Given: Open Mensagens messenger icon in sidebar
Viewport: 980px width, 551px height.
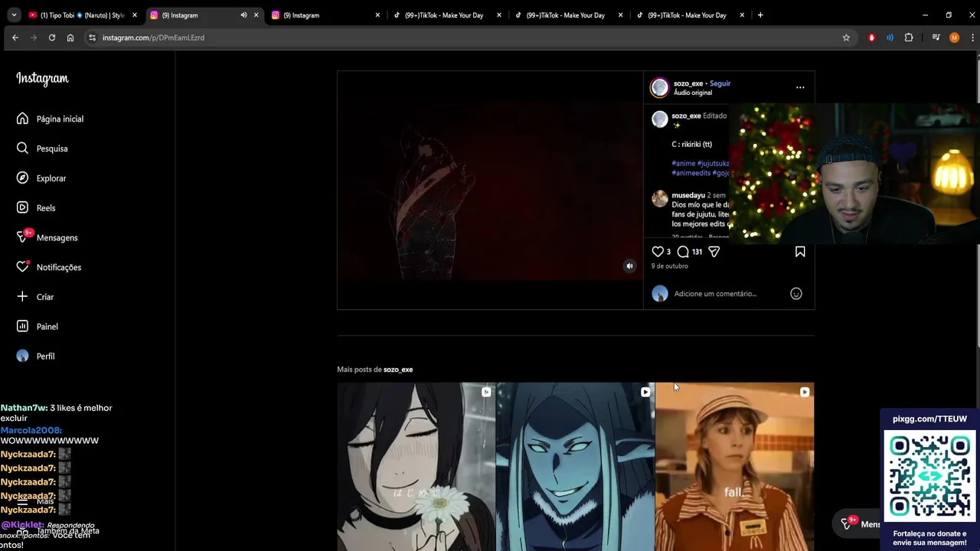Looking at the screenshot, I should pos(22,237).
